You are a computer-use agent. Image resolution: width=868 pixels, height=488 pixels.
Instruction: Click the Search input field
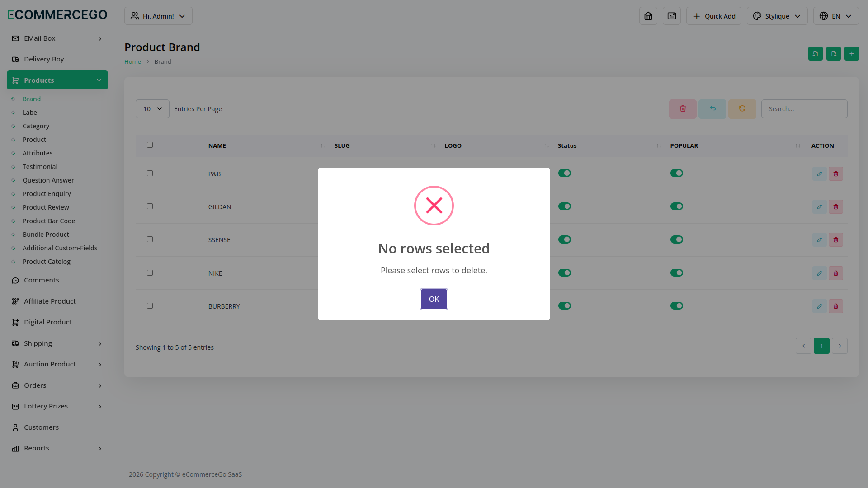(804, 109)
